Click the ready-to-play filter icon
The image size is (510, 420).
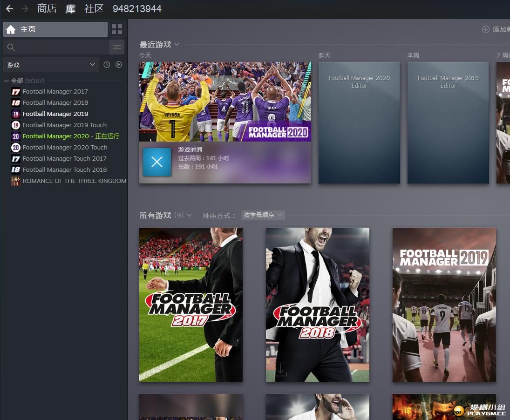click(x=119, y=65)
